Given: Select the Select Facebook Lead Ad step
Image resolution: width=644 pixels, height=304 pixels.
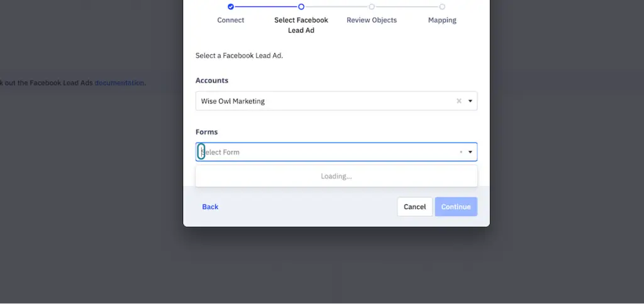Looking at the screenshot, I should click(x=301, y=25).
